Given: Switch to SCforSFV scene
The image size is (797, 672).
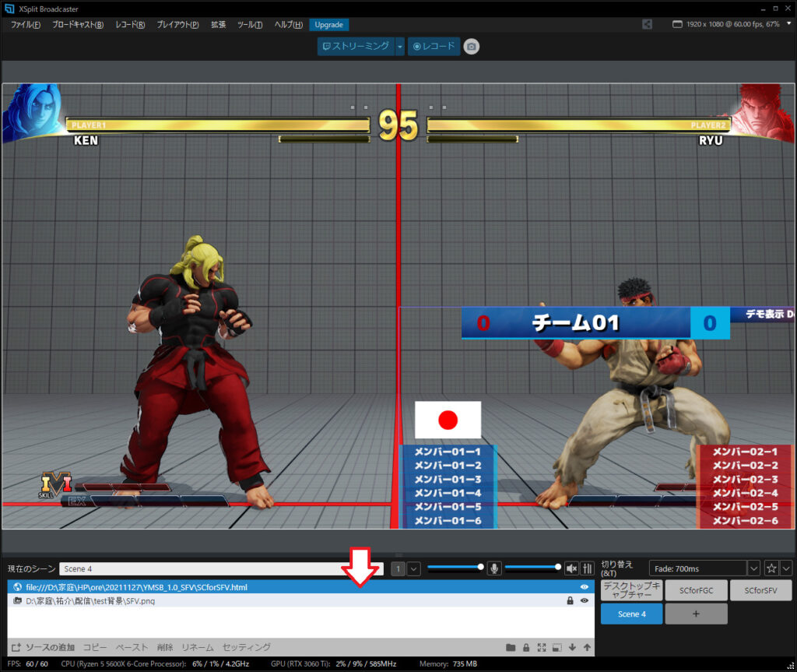Looking at the screenshot, I should click(x=760, y=590).
